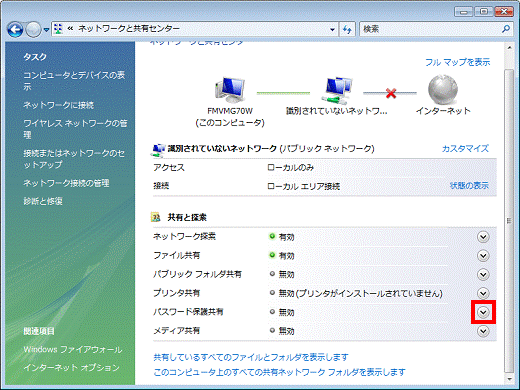
Task: Close the Network and Sharing Center window
Action: [504, 12]
